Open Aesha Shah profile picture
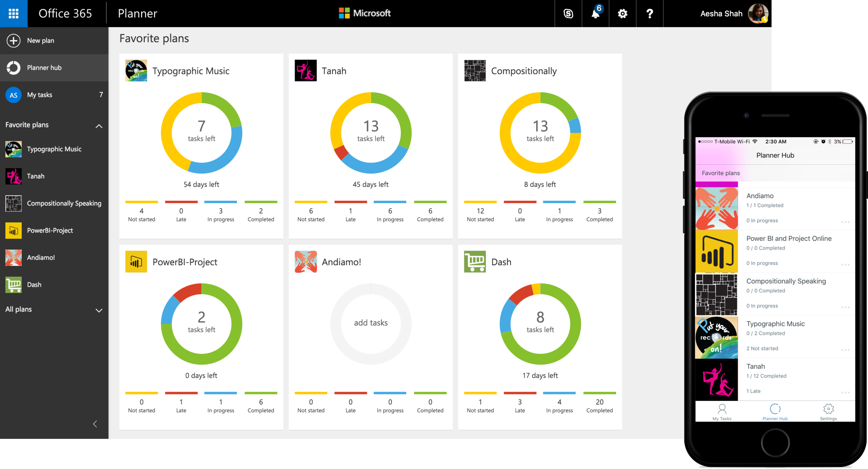The image size is (868, 469). pos(758,14)
